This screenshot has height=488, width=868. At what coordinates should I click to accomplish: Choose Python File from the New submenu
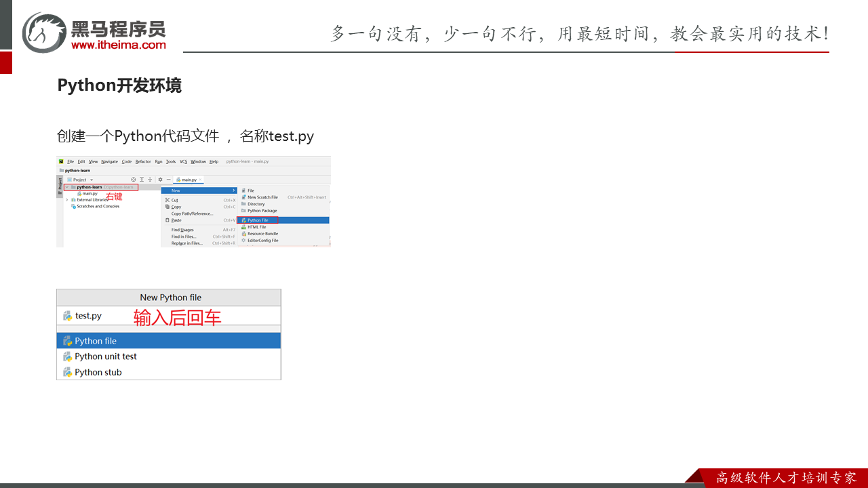(x=258, y=220)
